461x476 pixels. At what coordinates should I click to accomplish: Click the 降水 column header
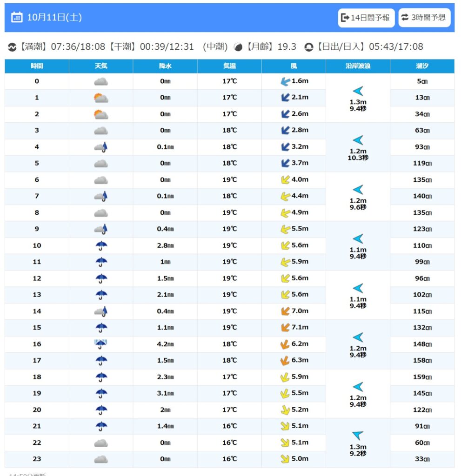(165, 66)
